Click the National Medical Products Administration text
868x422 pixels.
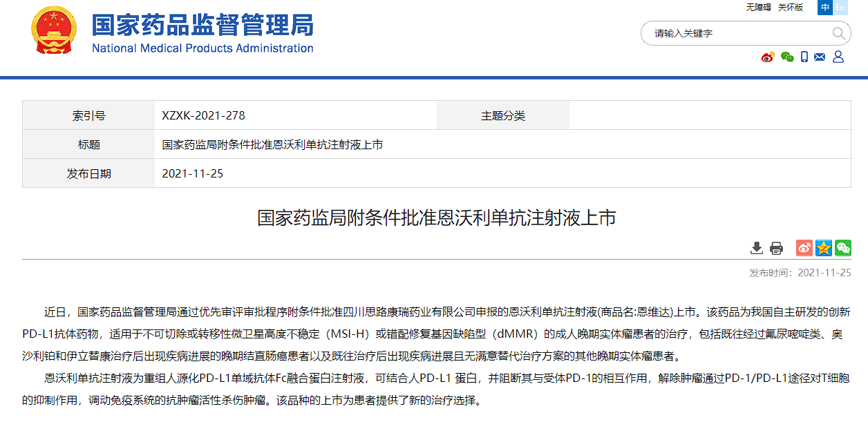[202, 48]
